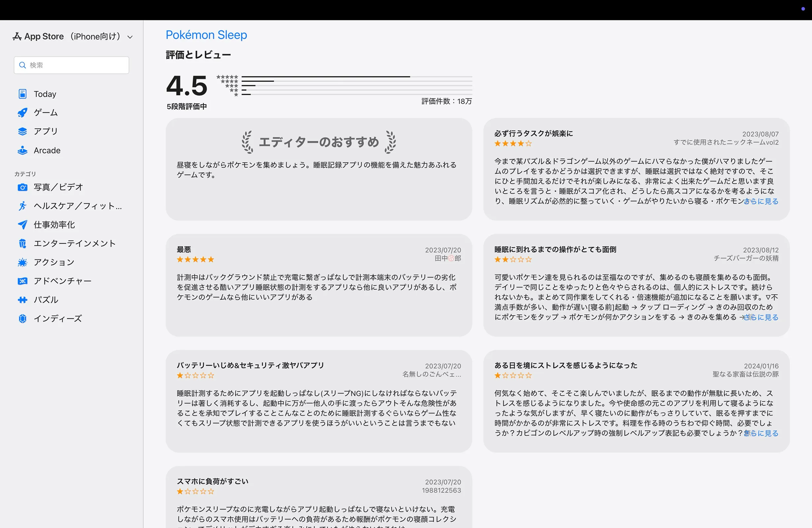Screen dimensions: 812x528
Task: Click the 評価とレビュー heading
Action: pos(198,55)
